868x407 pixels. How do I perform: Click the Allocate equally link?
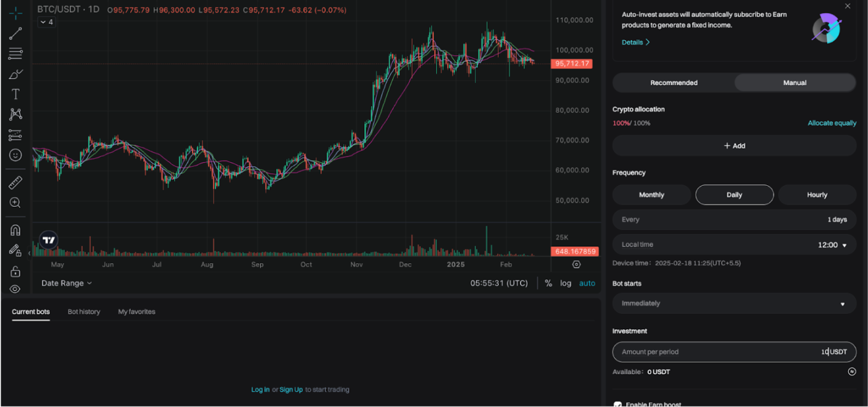tap(832, 123)
